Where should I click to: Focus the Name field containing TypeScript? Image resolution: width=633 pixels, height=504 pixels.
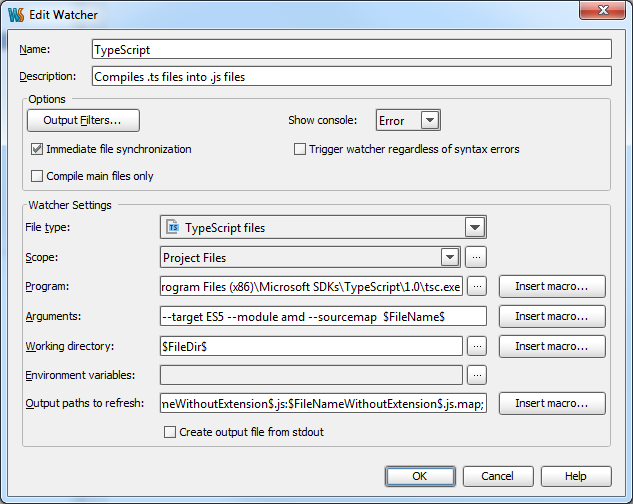pyautogui.click(x=352, y=49)
